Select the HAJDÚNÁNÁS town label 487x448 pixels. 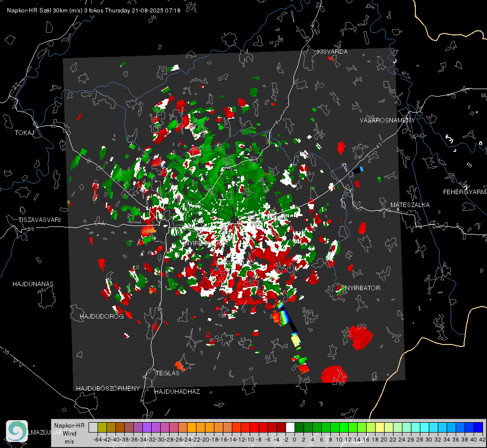pyautogui.click(x=33, y=284)
